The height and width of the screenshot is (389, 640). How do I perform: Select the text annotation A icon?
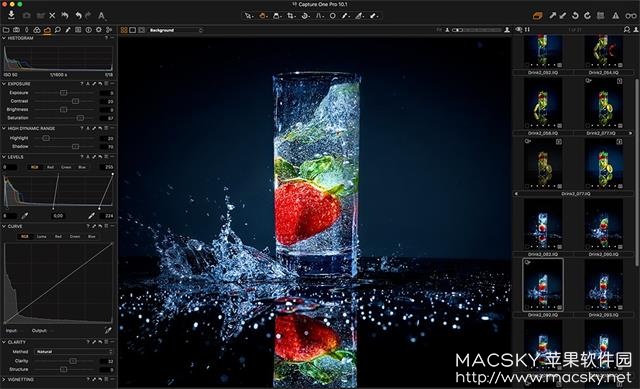[x=101, y=16]
